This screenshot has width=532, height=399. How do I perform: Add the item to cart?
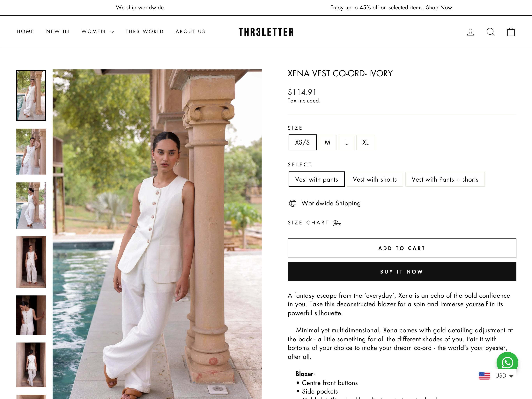(x=402, y=248)
